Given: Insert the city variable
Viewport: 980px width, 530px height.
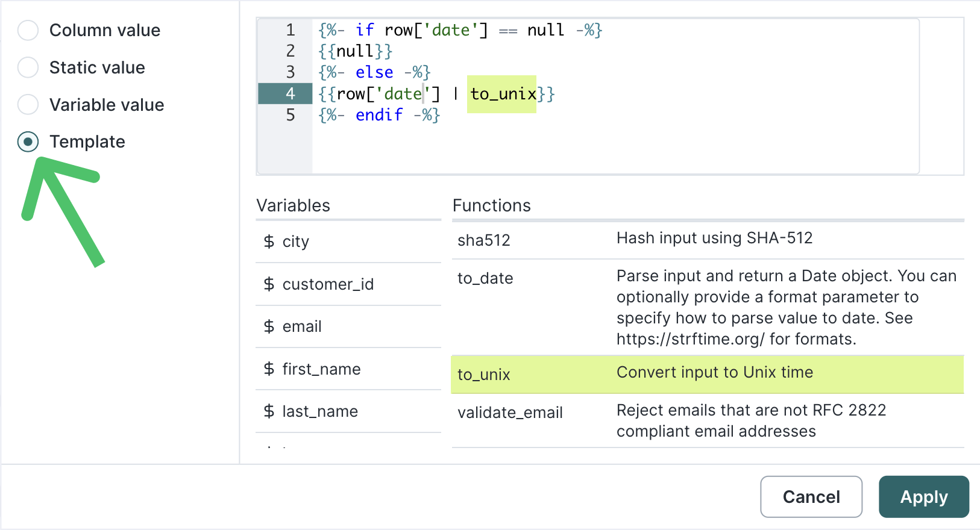Looking at the screenshot, I should tap(348, 242).
